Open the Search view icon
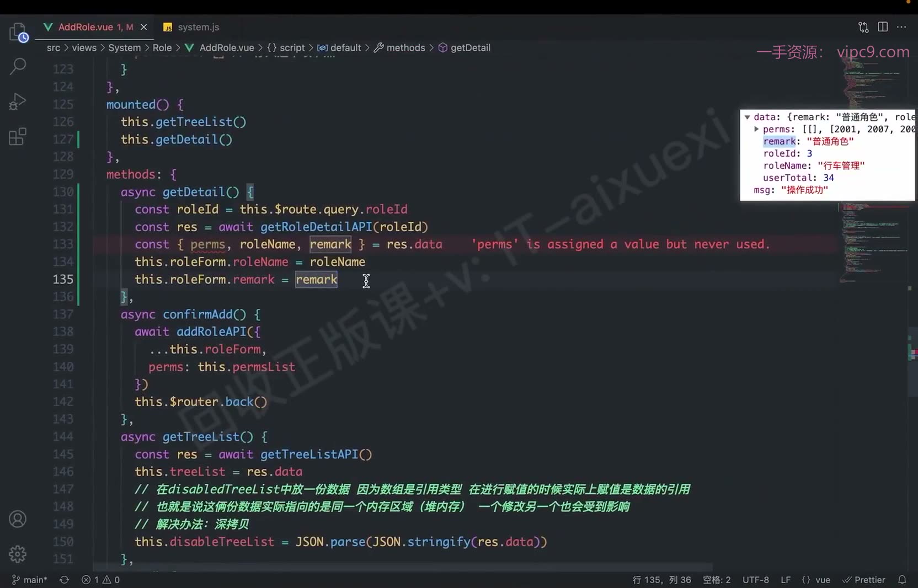The height and width of the screenshot is (588, 918). click(18, 67)
